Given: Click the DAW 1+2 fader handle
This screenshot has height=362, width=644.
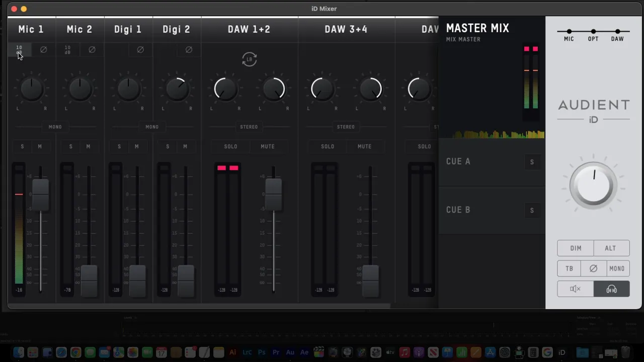Looking at the screenshot, I should (x=273, y=195).
